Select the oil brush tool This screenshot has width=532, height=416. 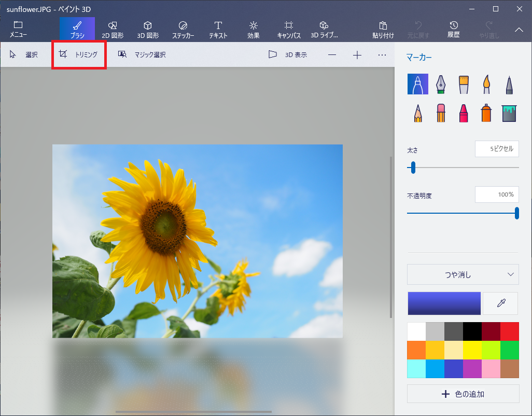click(x=464, y=84)
